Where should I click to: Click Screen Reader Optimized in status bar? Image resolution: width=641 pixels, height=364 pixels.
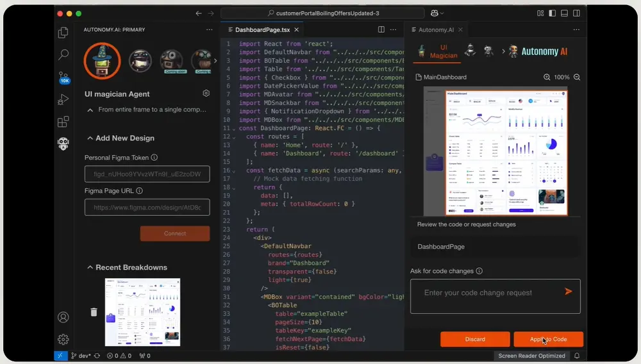click(x=531, y=356)
